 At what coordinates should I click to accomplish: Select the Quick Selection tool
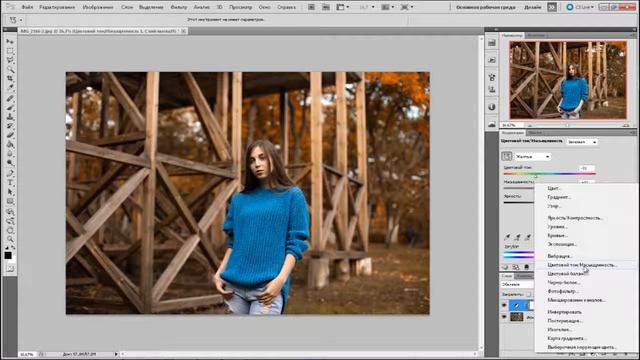coord(10,69)
